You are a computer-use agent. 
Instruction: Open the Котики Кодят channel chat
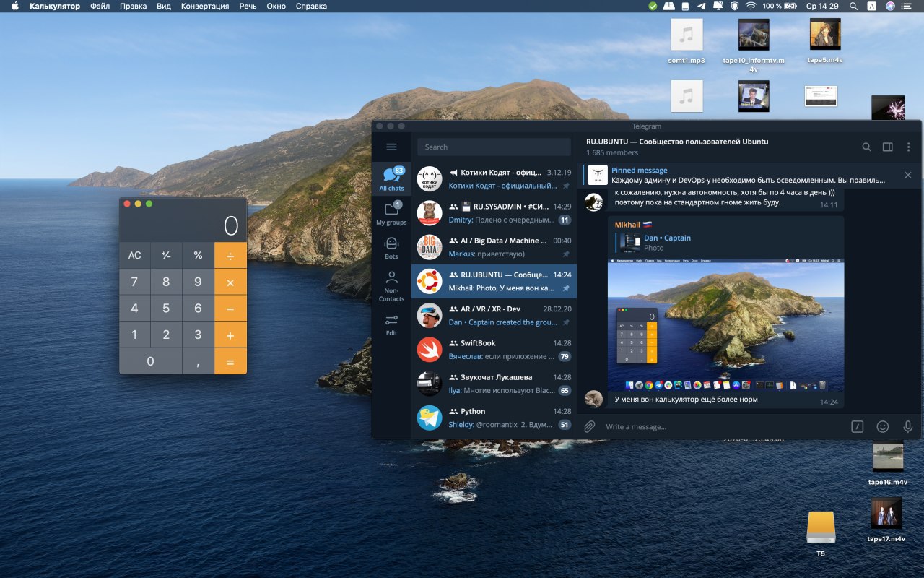494,179
